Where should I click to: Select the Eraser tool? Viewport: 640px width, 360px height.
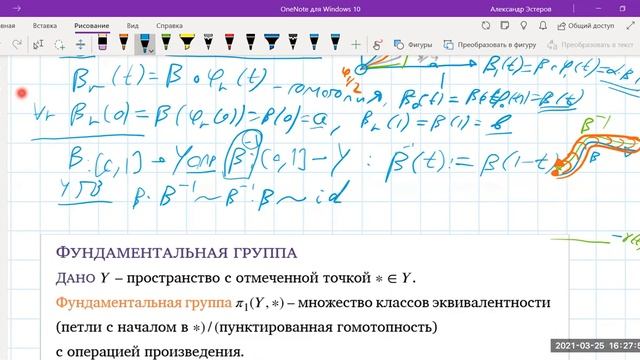[x=102, y=43]
